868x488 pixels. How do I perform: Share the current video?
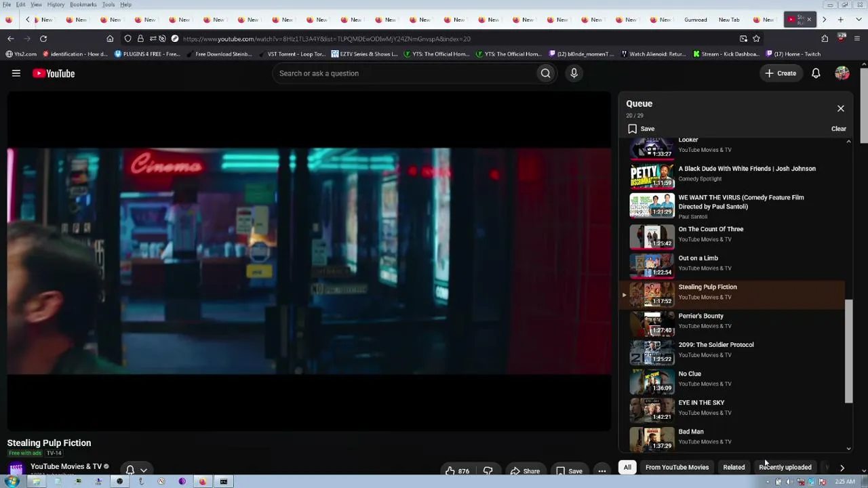tap(525, 471)
